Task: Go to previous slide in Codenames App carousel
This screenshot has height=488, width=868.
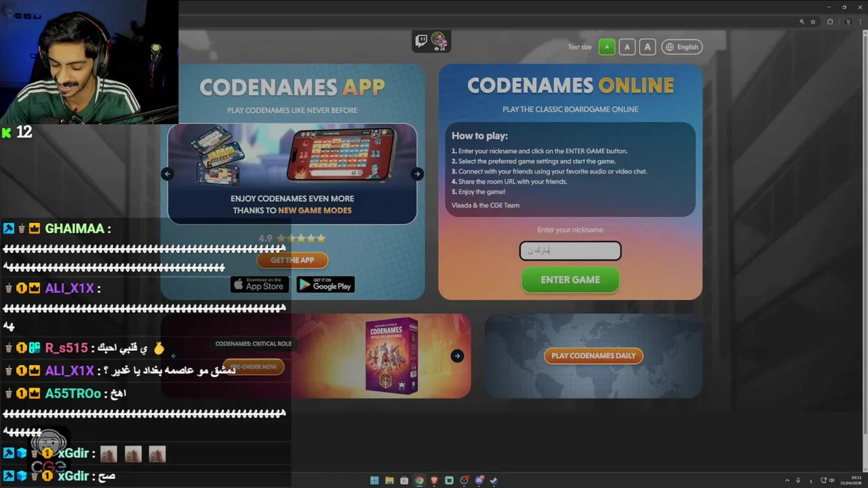Action: (167, 174)
